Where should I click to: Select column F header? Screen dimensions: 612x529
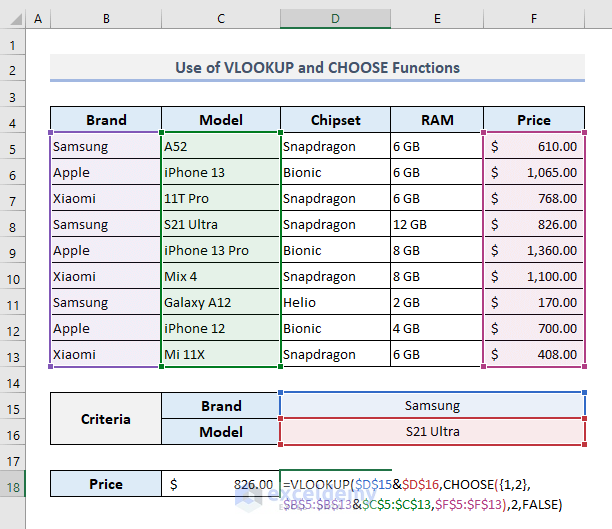(x=534, y=19)
